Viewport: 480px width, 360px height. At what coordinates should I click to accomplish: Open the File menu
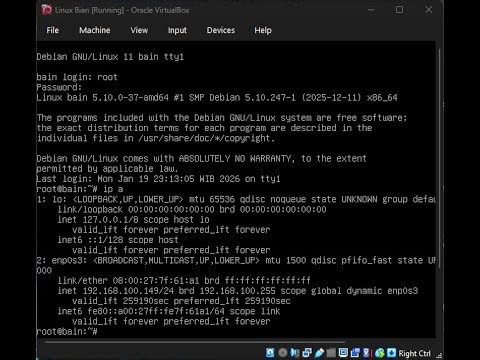[52, 30]
